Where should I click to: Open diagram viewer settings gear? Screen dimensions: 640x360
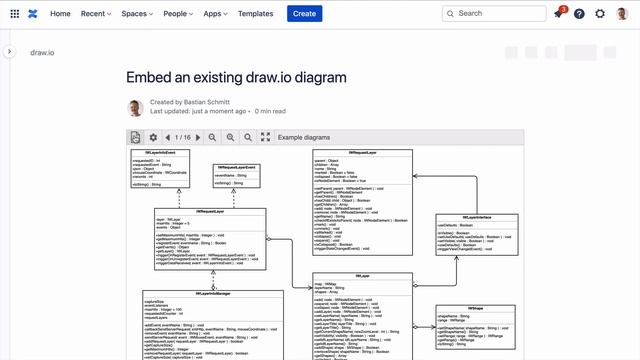pyautogui.click(x=153, y=138)
